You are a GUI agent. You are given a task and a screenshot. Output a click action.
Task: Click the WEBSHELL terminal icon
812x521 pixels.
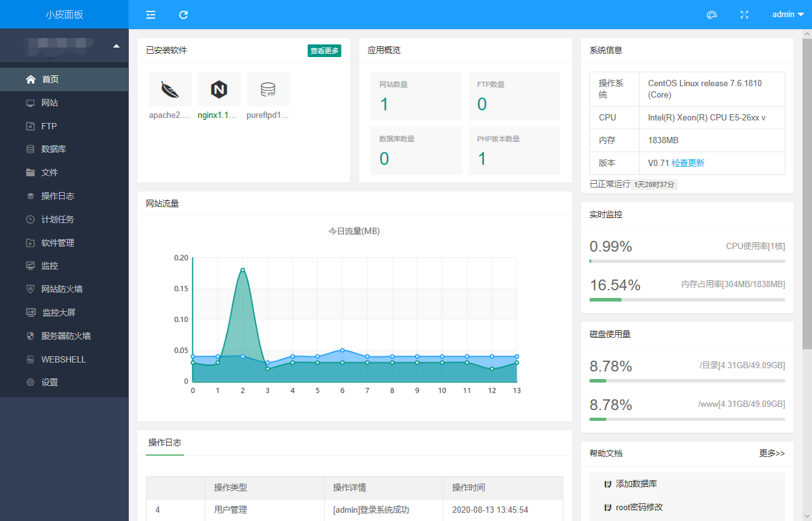[x=30, y=359]
